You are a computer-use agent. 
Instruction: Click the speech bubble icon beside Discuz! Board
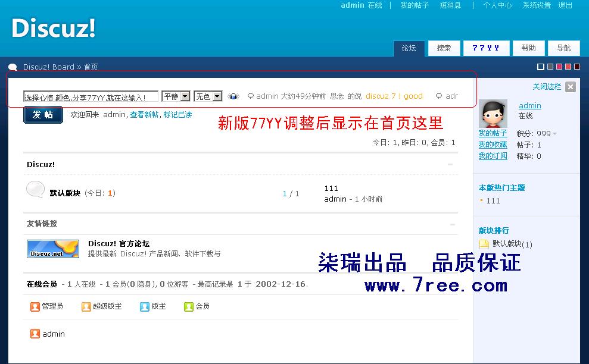coord(13,67)
